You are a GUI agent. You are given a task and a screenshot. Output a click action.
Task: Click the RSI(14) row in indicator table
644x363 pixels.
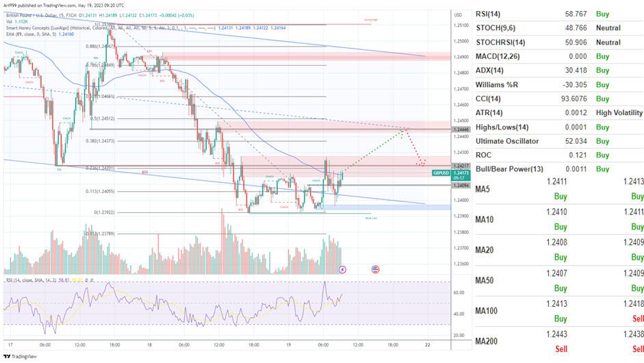pyautogui.click(x=490, y=13)
